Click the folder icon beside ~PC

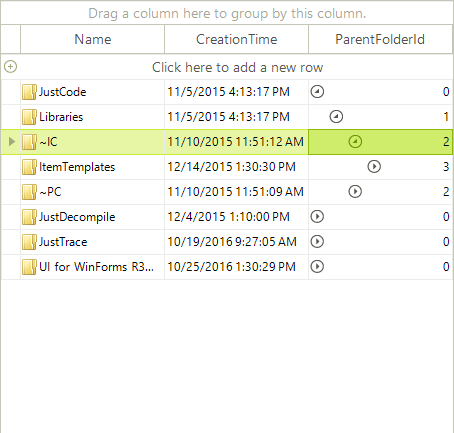coord(29,192)
